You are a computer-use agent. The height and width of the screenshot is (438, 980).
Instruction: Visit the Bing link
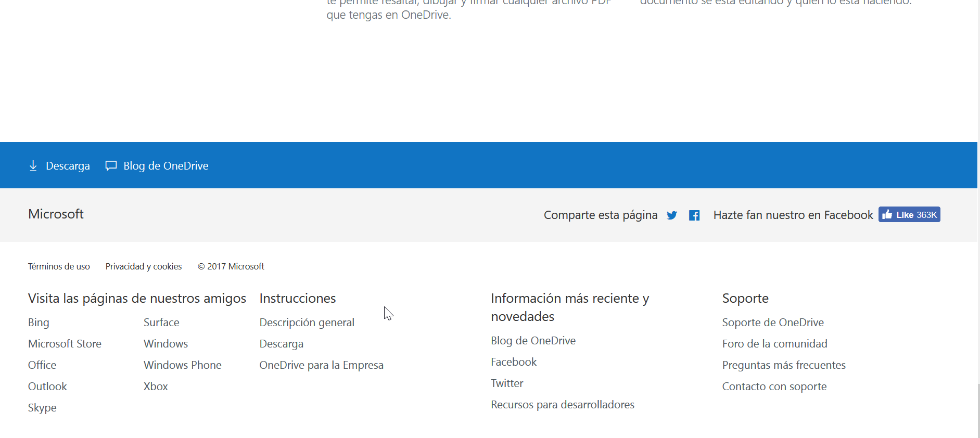(39, 323)
